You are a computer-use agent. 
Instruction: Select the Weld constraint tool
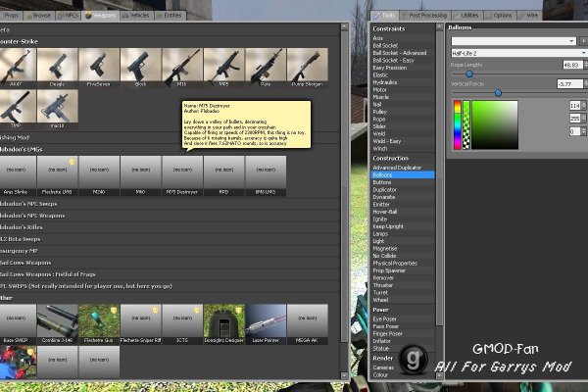pos(403,133)
